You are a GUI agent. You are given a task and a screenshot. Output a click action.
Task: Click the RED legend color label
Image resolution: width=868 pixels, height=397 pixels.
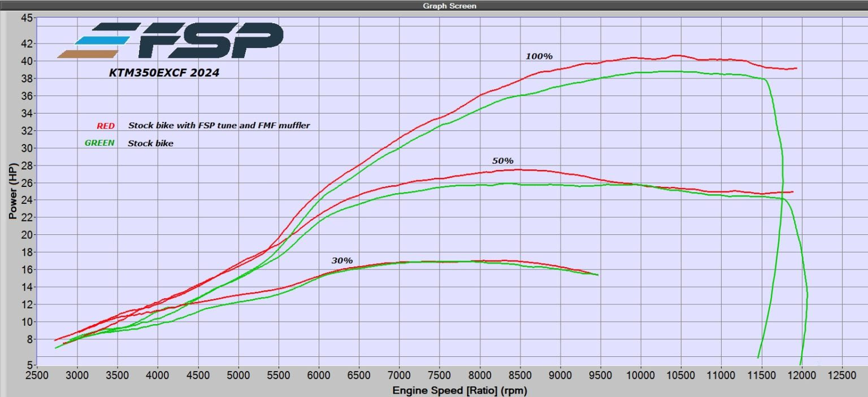point(106,125)
